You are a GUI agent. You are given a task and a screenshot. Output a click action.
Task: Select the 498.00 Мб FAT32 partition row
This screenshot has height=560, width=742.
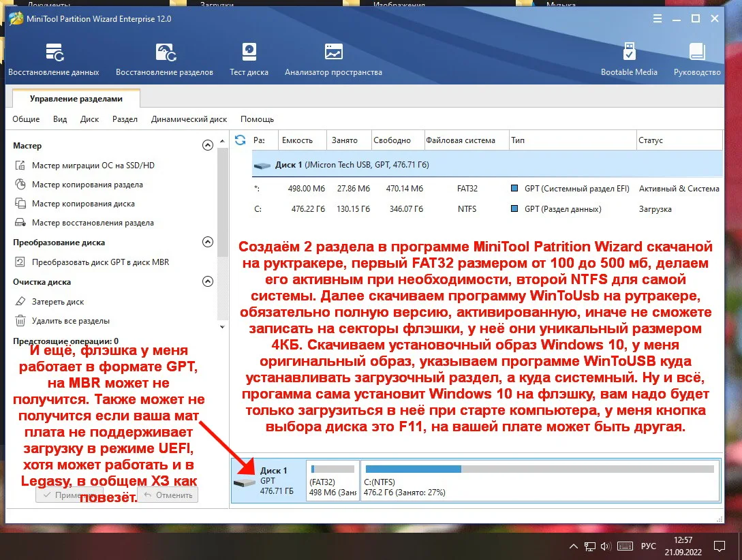point(487,188)
